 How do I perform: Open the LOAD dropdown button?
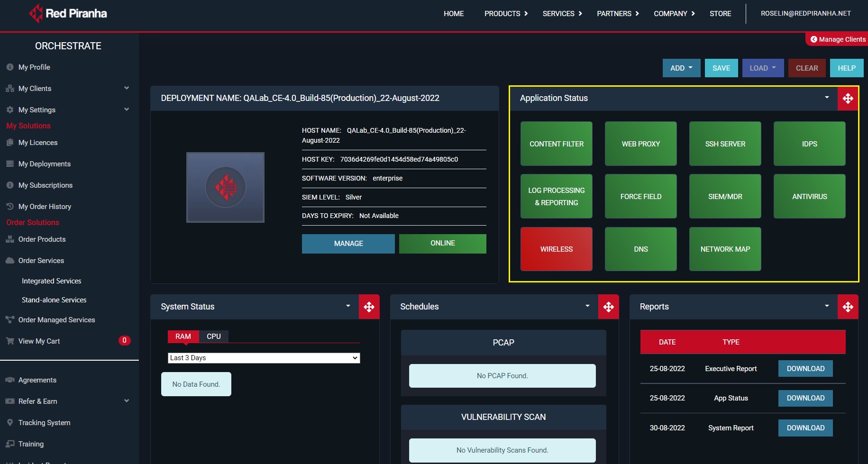pos(763,68)
